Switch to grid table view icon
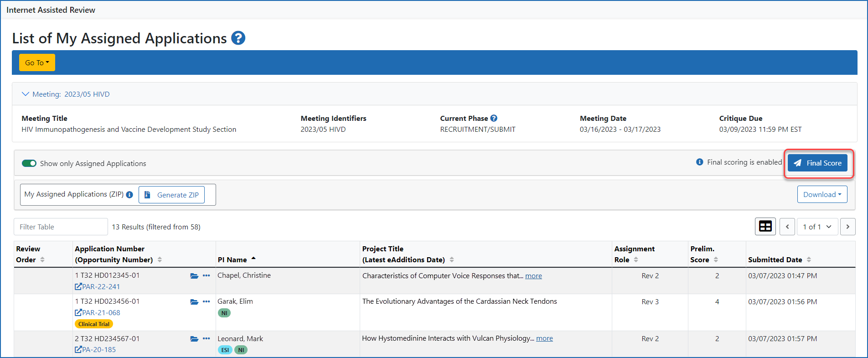Screen dimensions: 868x358 coord(765,227)
